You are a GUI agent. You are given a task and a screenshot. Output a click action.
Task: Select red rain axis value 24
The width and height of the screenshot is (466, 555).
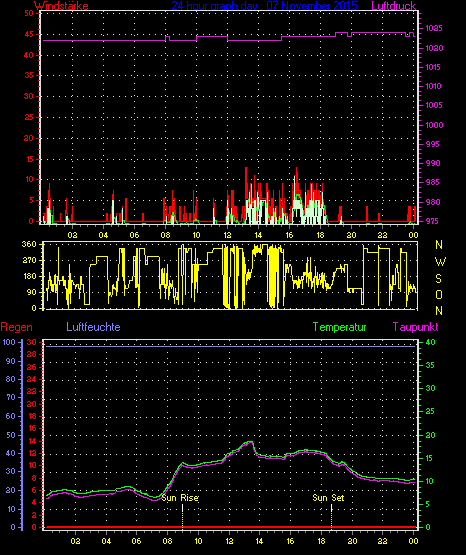tap(31, 379)
